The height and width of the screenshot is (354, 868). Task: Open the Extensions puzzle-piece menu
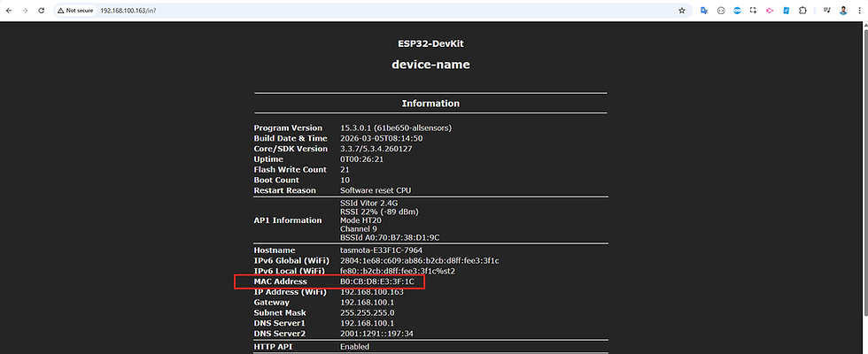coord(802,11)
